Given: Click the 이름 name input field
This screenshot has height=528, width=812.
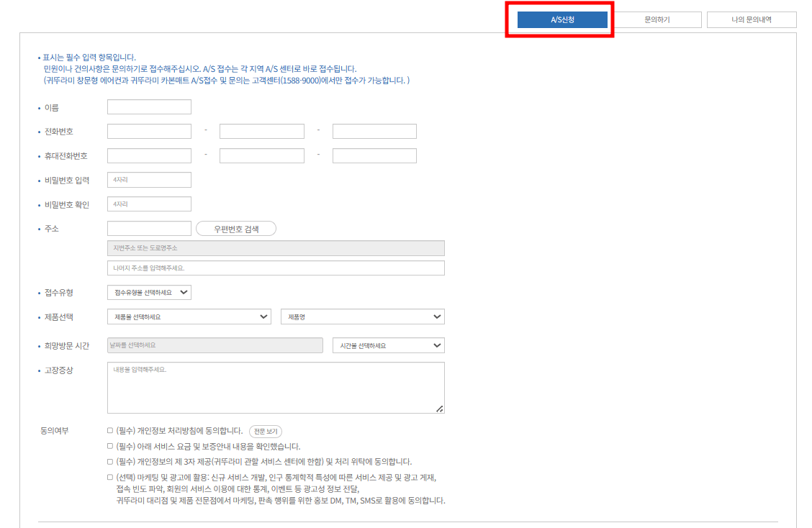Looking at the screenshot, I should point(149,106).
